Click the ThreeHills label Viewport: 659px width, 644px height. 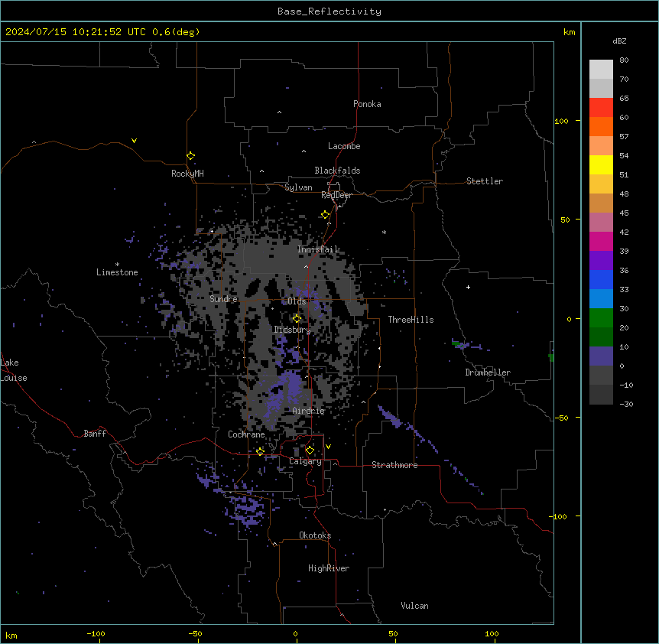[411, 320]
